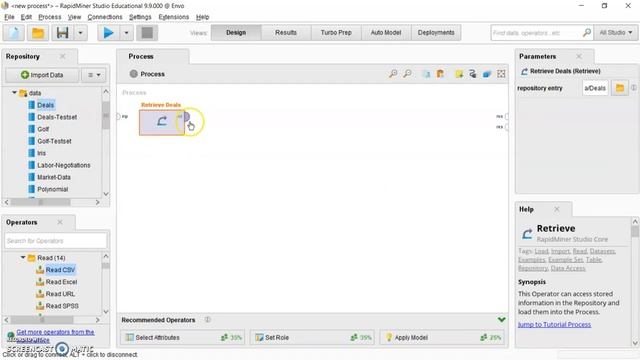This screenshot has height=360, width=640.
Task: Select Golf-Testset in the repository tree
Action: click(54, 141)
